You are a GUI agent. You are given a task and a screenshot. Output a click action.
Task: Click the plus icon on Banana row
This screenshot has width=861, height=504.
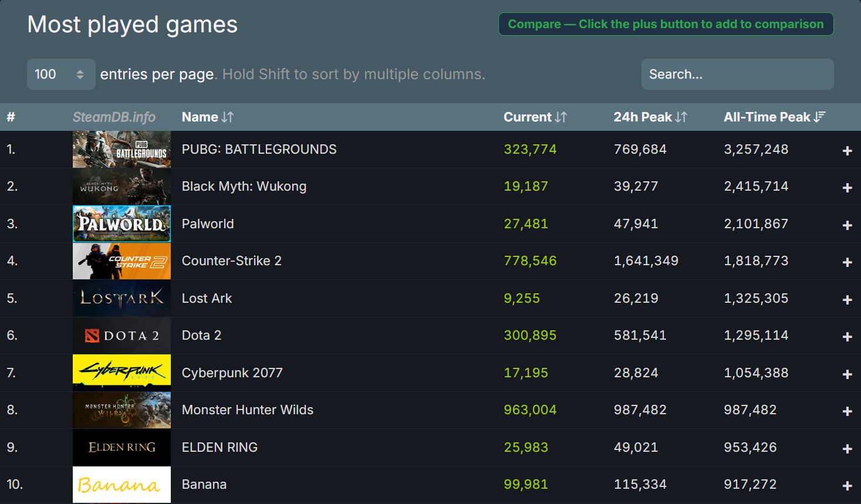(847, 486)
